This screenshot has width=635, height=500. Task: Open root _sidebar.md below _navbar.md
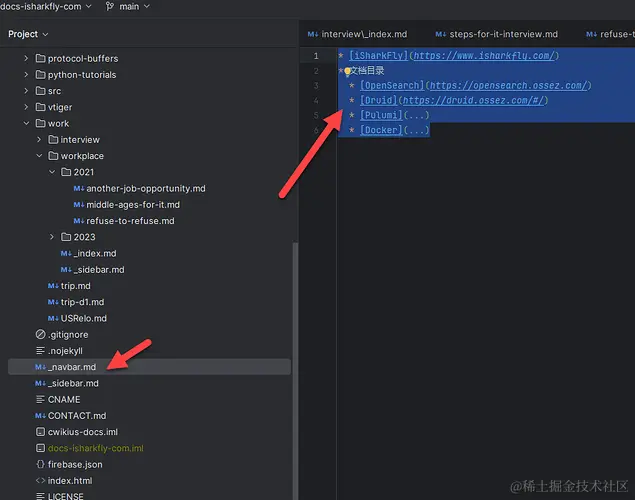click(73, 383)
